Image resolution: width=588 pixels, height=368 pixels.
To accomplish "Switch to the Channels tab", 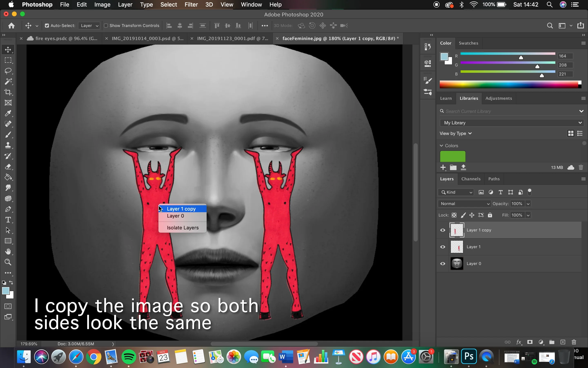I will pos(471,179).
